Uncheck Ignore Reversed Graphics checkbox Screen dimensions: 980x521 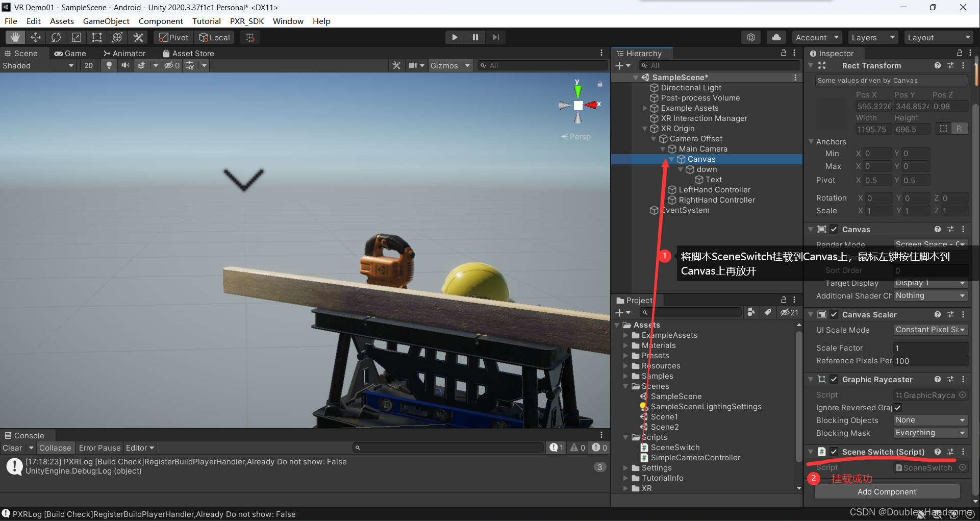(898, 408)
